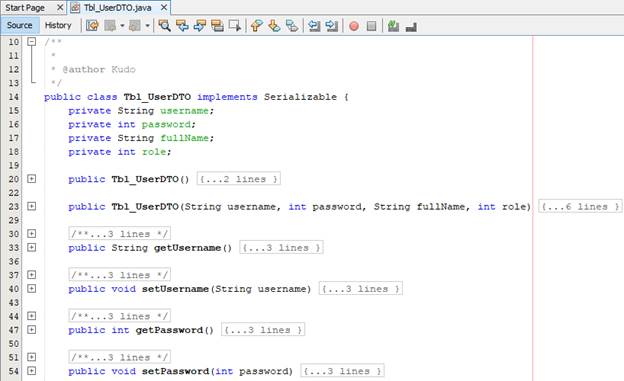Click the second grayed navigation icon

coord(135,26)
